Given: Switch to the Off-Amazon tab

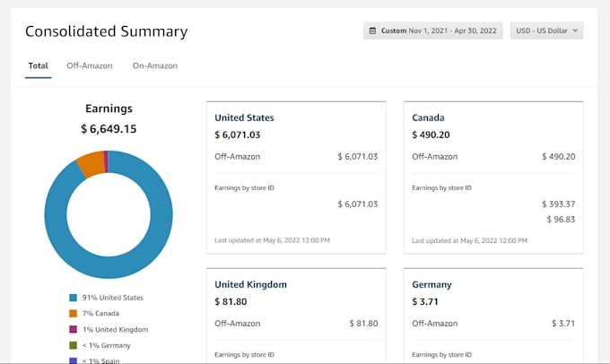Looking at the screenshot, I should [x=90, y=65].
